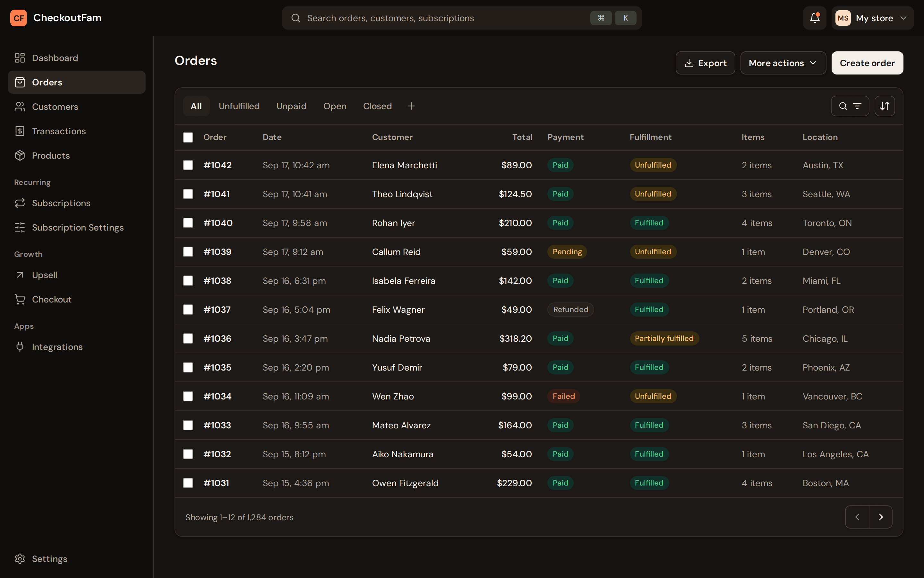Open order #1042 link
This screenshot has width=924, height=578.
click(218, 165)
